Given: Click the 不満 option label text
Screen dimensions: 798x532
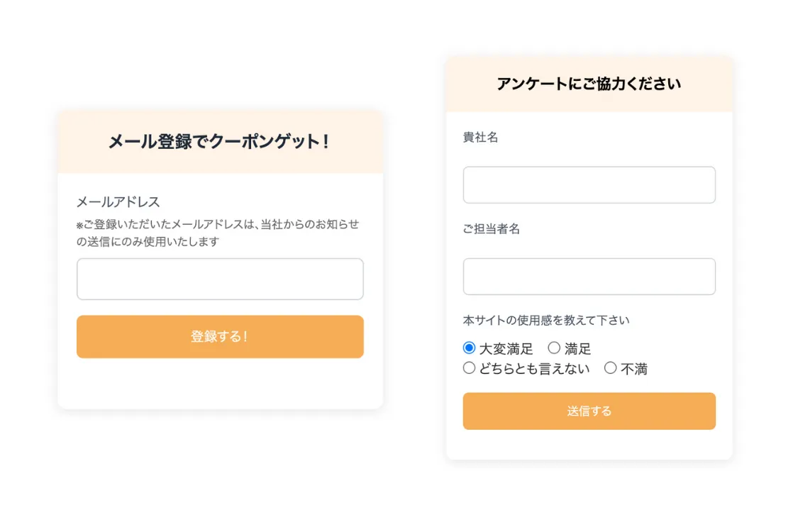Looking at the screenshot, I should pos(634,369).
